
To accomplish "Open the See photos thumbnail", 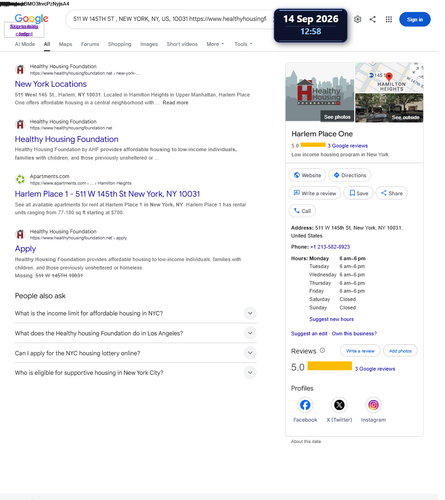I will pyautogui.click(x=320, y=92).
